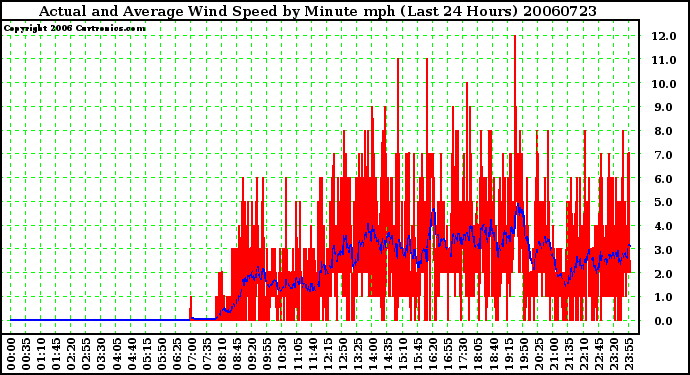Click the 07:00 time label
Image resolution: width=690 pixels, height=375 pixels.
[191, 354]
